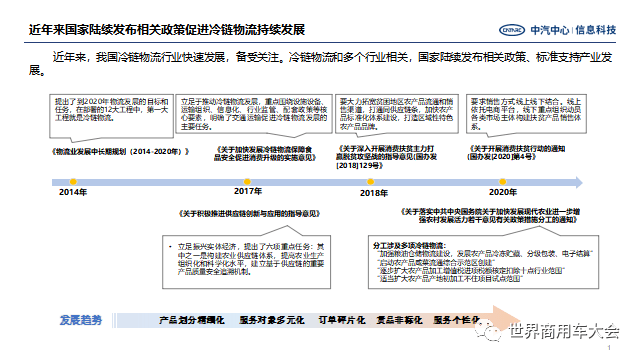Viewport: 640px width, 360px height.
Task: Select the "2018年" year label
Action: [x=373, y=193]
